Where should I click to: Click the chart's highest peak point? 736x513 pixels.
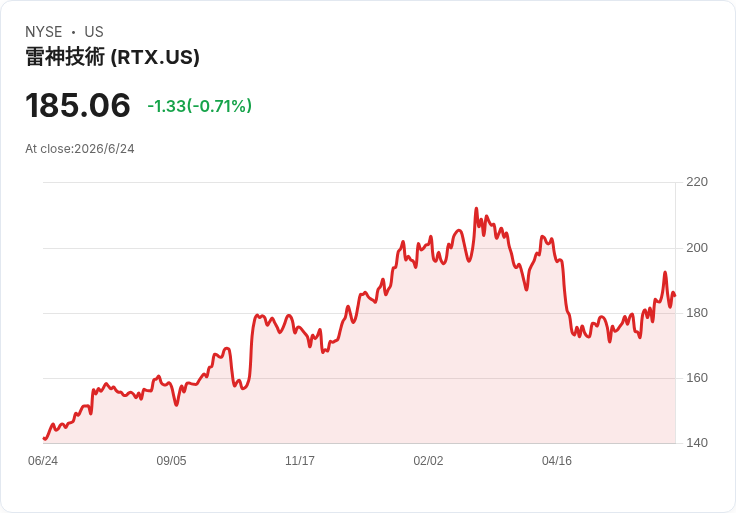[x=476, y=208]
